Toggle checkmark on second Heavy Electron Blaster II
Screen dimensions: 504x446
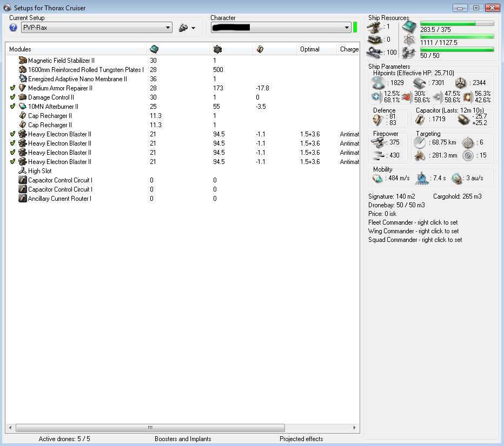[x=12, y=143]
